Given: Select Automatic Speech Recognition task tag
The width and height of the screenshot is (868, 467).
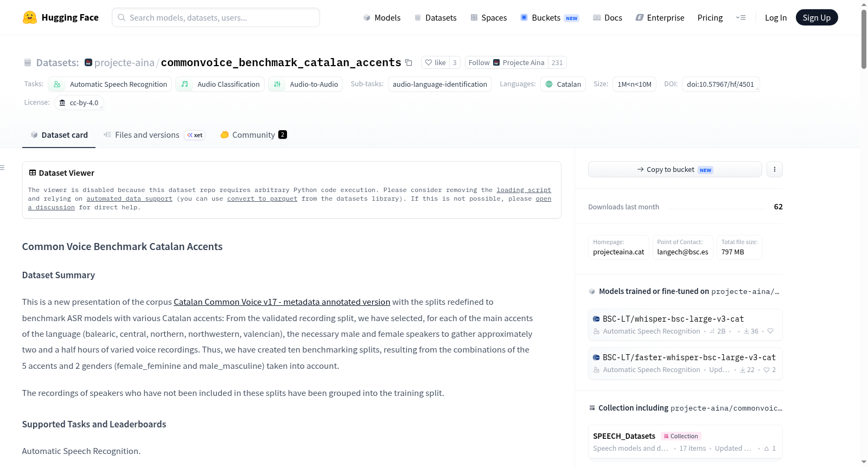Looking at the screenshot, I should tap(110, 84).
